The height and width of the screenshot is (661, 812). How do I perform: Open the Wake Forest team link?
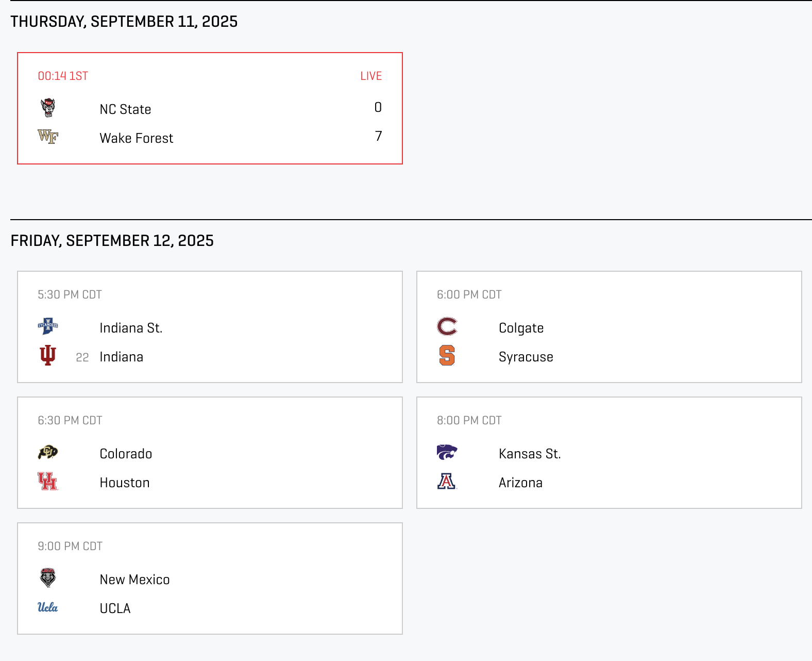[136, 138]
